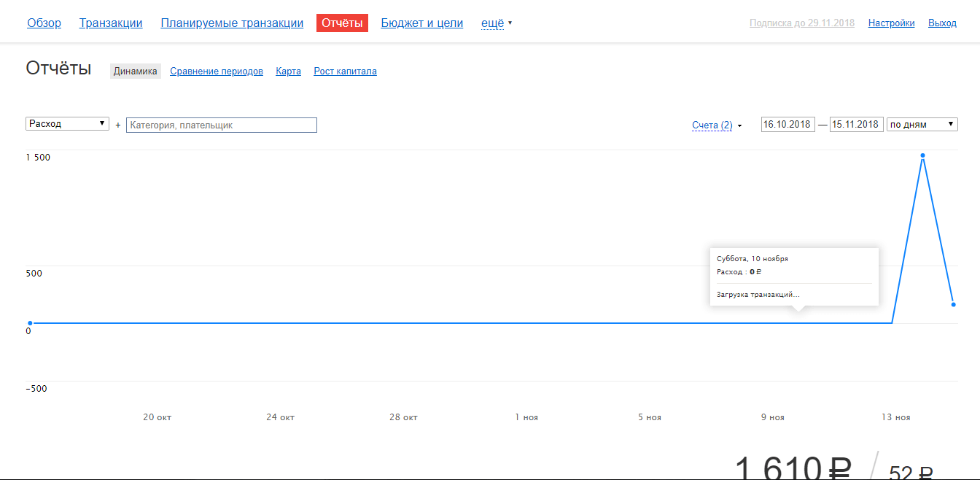Image resolution: width=980 pixels, height=480 pixels.
Task: Open the Обзор navigation link
Action: click(44, 23)
